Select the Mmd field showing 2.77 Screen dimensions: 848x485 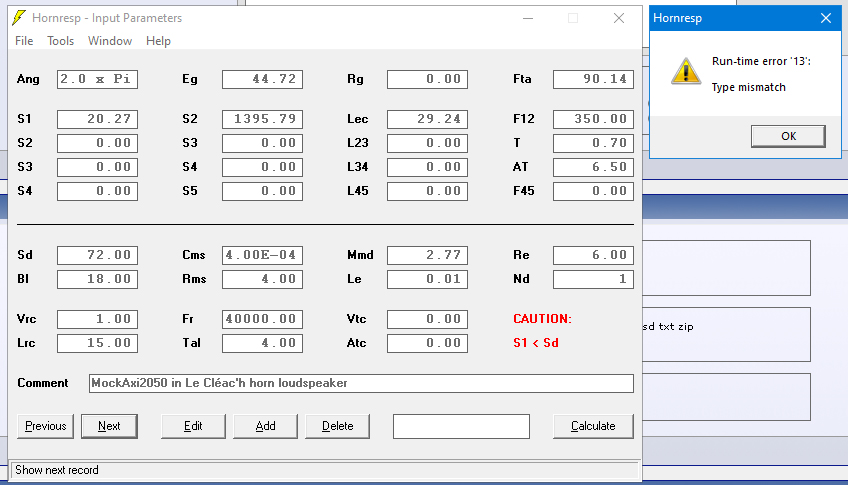[x=427, y=255]
